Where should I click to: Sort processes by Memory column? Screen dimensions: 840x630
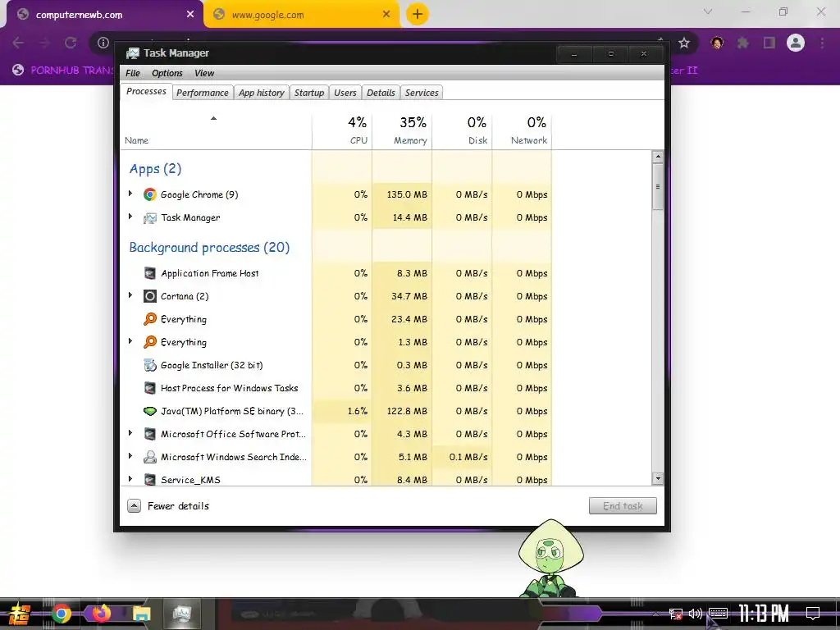(x=402, y=130)
